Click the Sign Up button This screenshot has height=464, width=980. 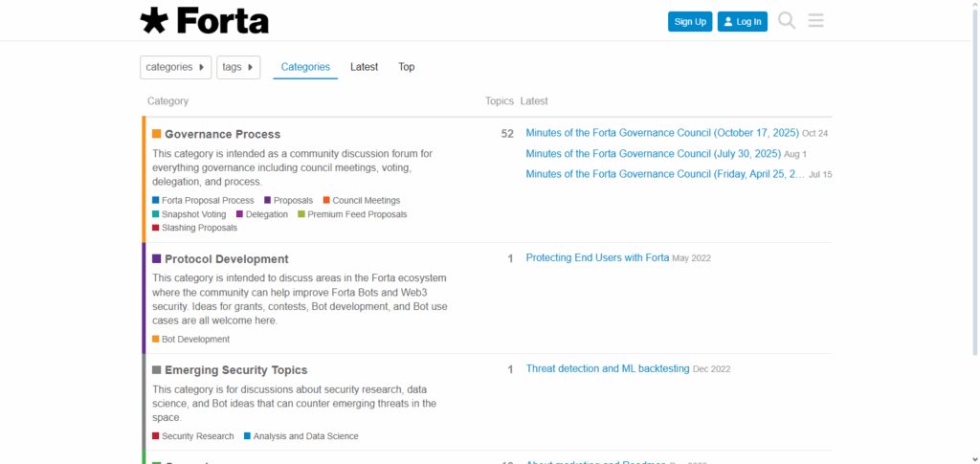click(690, 21)
